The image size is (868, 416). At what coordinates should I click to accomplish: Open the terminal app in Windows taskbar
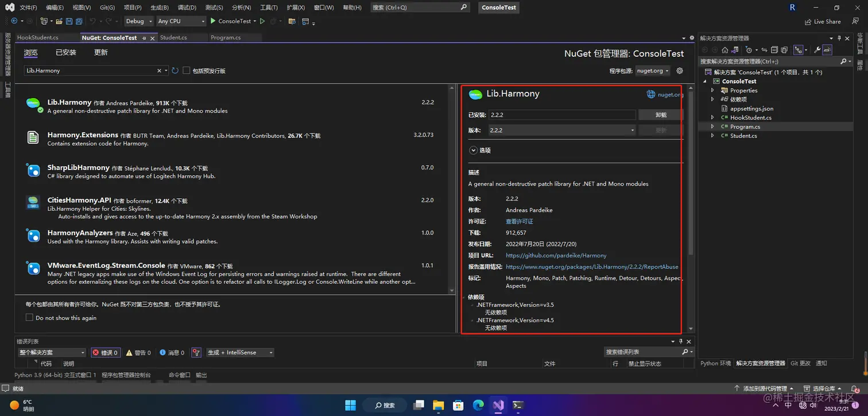pyautogui.click(x=518, y=405)
